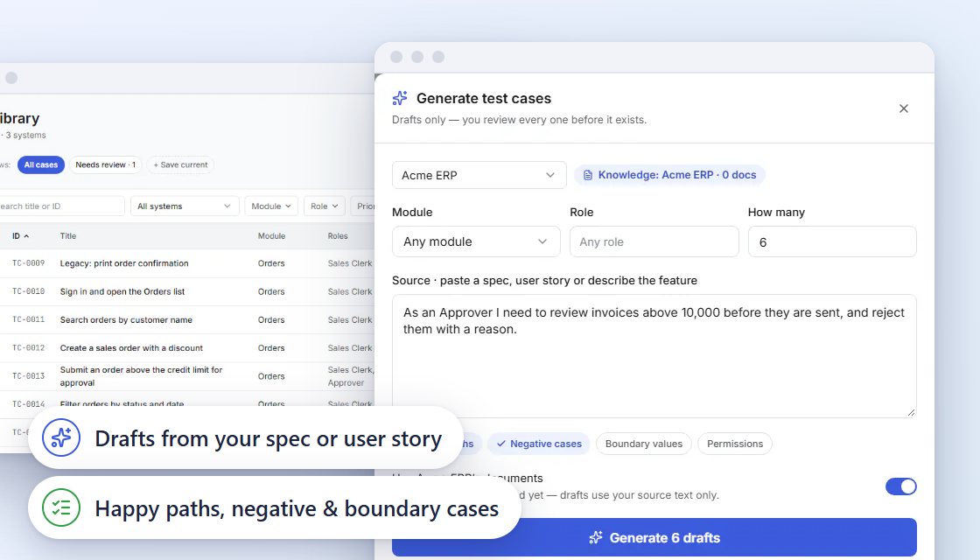This screenshot has height=560, width=980.
Task: Select the All cases view pill
Action: pos(40,165)
